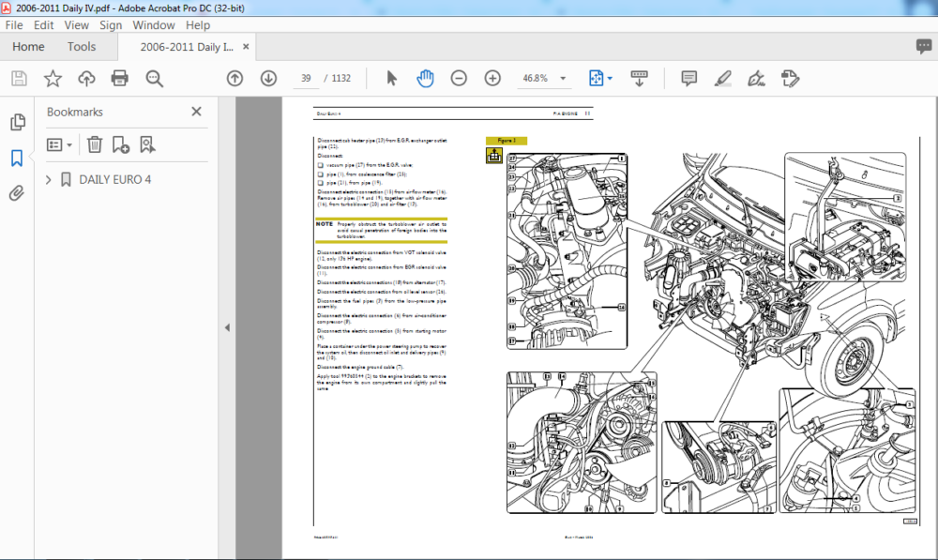Open the View menu
Image resolution: width=938 pixels, height=560 pixels.
pyautogui.click(x=77, y=25)
